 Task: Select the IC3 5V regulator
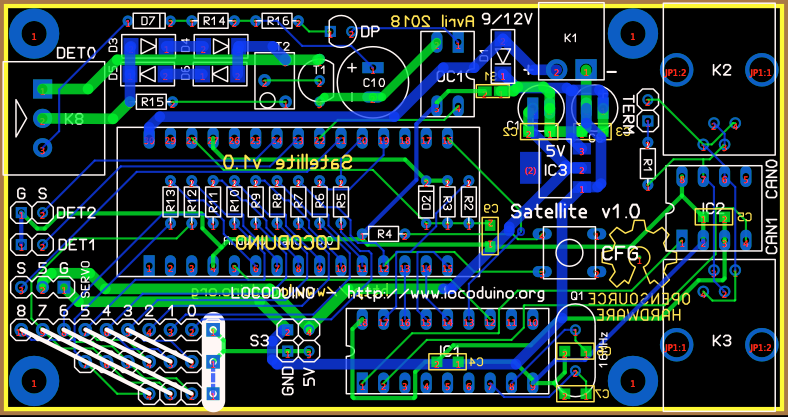click(555, 168)
